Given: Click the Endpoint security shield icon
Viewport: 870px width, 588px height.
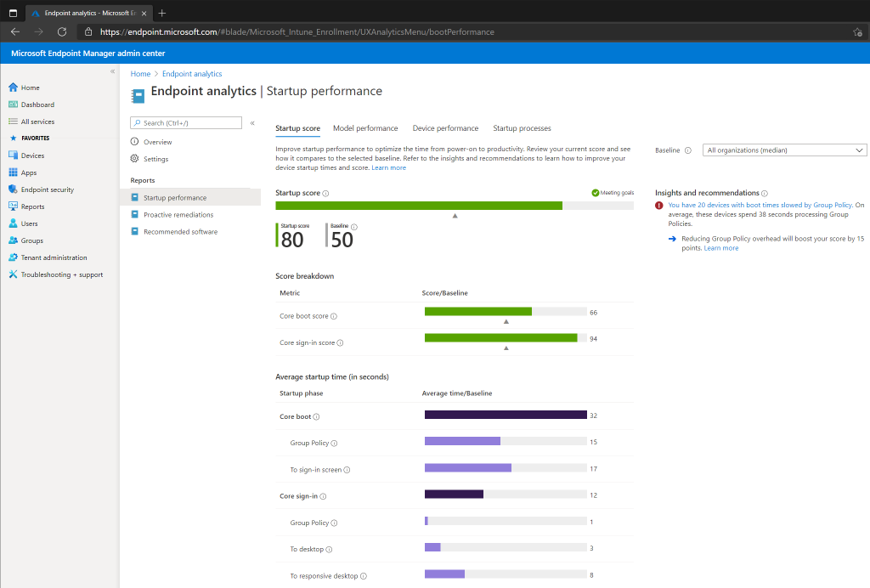Looking at the screenshot, I should point(14,189).
